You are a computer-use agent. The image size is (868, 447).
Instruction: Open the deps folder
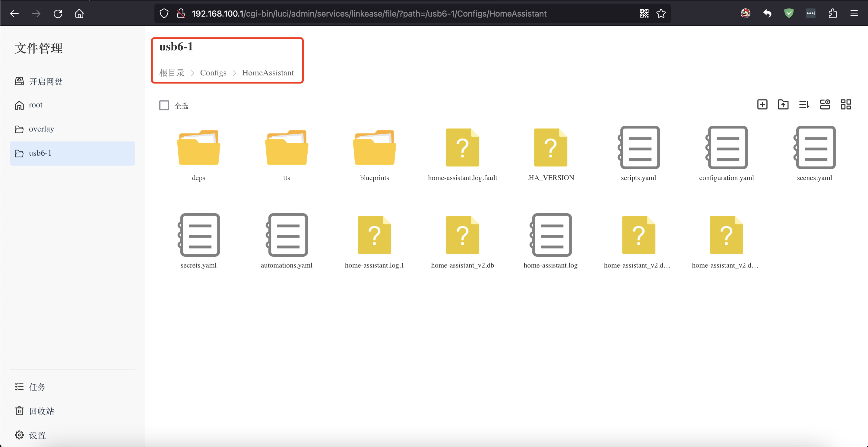(198, 147)
